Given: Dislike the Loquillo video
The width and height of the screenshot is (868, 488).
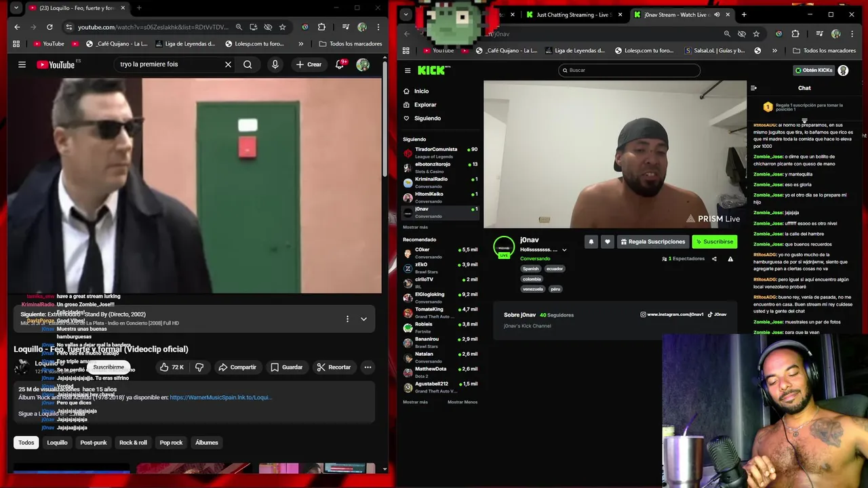Looking at the screenshot, I should pos(199,367).
